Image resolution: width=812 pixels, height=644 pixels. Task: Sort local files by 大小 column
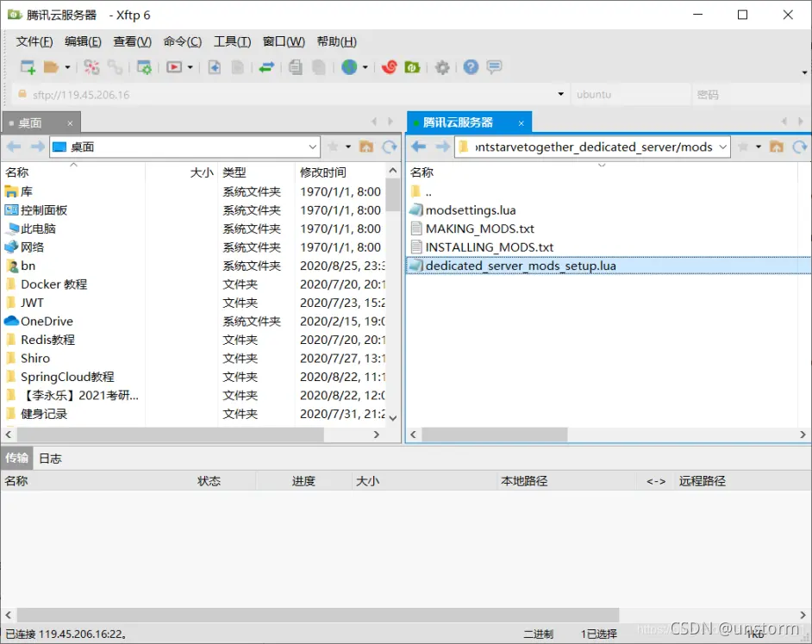click(182, 172)
